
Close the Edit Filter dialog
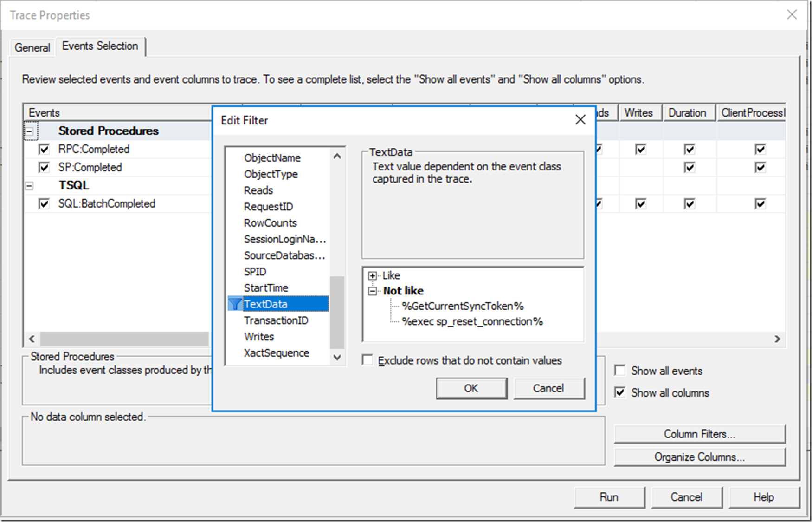pyautogui.click(x=580, y=120)
